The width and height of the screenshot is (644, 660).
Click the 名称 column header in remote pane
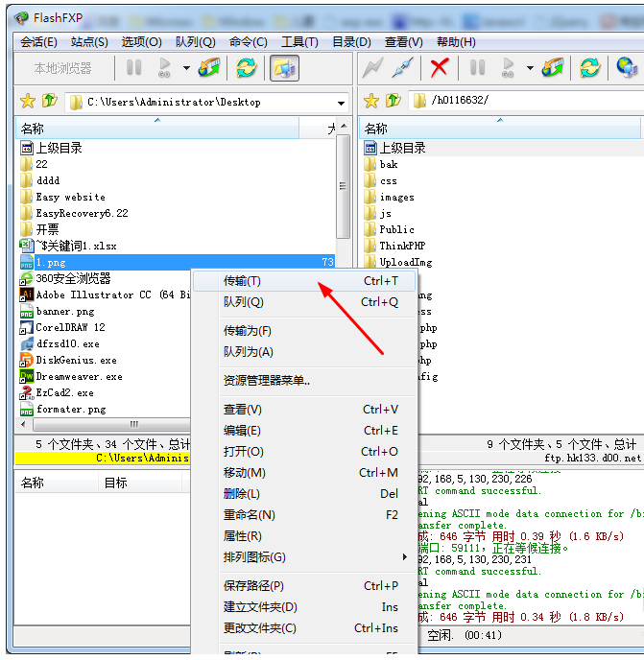(376, 129)
